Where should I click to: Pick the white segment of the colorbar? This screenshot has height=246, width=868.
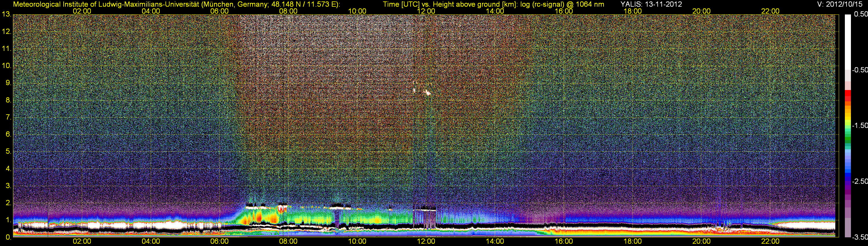[848, 42]
